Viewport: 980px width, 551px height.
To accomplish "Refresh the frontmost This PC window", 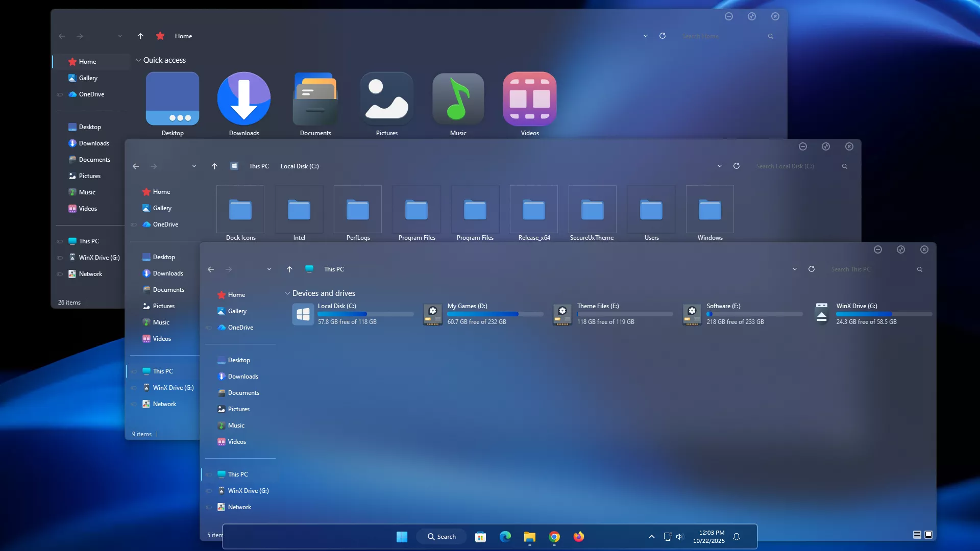I will [811, 269].
